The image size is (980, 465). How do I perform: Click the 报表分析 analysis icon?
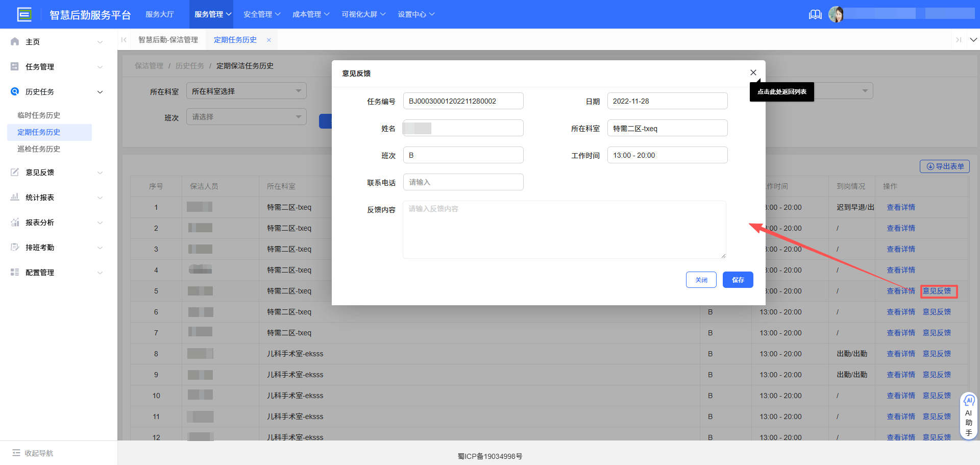[x=14, y=222]
